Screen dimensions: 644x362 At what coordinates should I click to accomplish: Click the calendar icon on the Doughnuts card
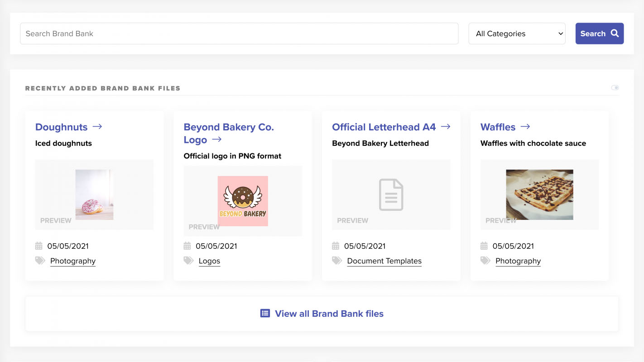[39, 246]
